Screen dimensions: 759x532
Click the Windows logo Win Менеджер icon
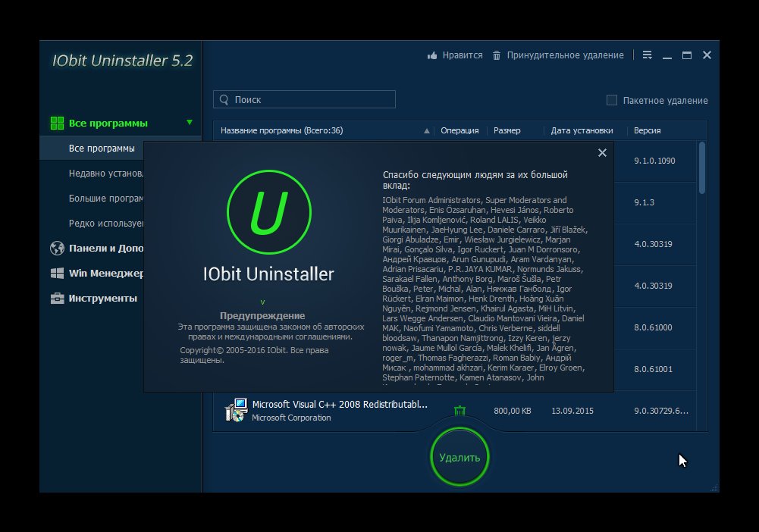(57, 274)
